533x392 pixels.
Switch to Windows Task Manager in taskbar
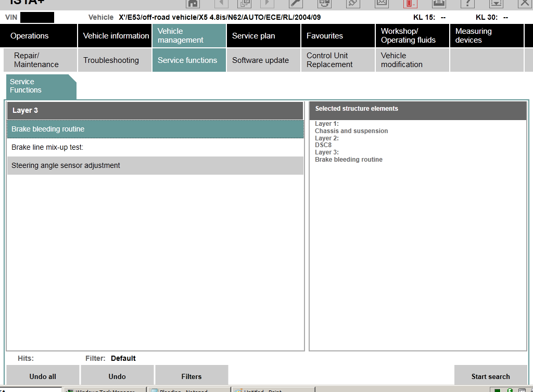pyautogui.click(x=104, y=389)
